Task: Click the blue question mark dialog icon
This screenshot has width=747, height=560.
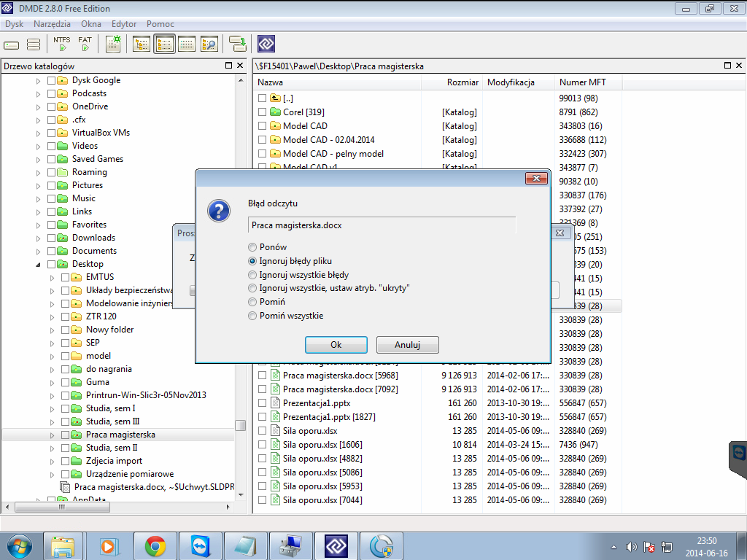Action: (219, 211)
